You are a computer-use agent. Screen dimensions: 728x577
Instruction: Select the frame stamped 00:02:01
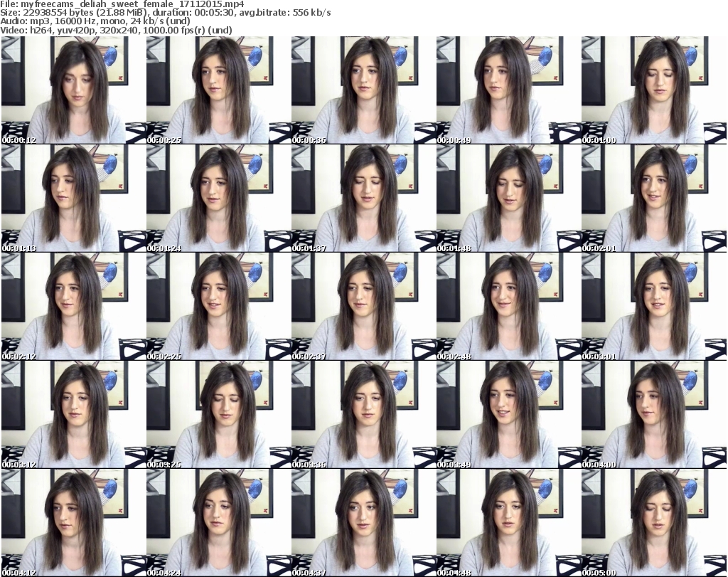pyautogui.click(x=654, y=198)
